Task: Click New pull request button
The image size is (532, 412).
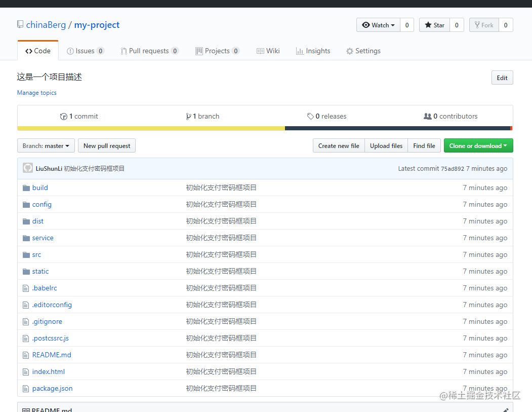Action: pyautogui.click(x=107, y=146)
